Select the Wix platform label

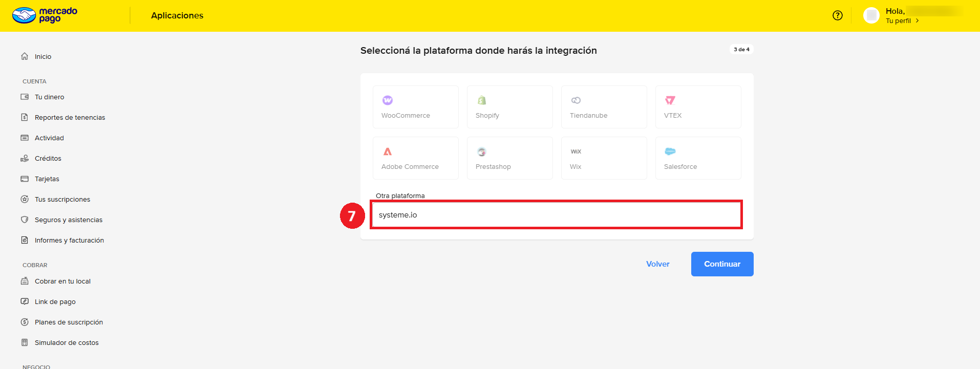[x=576, y=167]
